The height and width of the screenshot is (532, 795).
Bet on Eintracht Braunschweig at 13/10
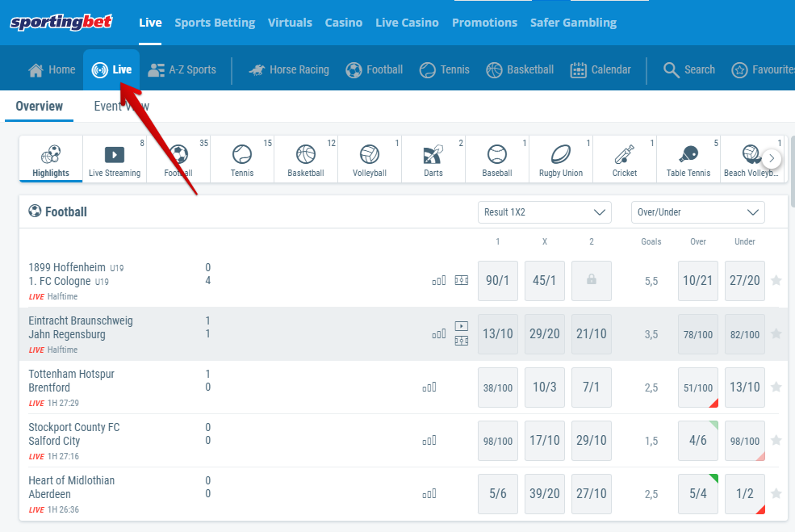pos(498,334)
